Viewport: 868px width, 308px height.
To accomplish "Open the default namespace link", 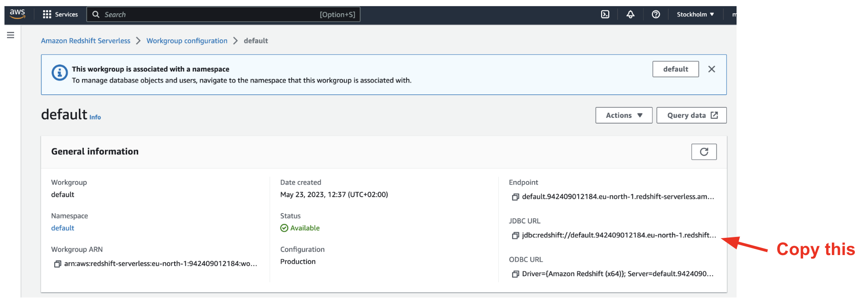I will point(63,228).
